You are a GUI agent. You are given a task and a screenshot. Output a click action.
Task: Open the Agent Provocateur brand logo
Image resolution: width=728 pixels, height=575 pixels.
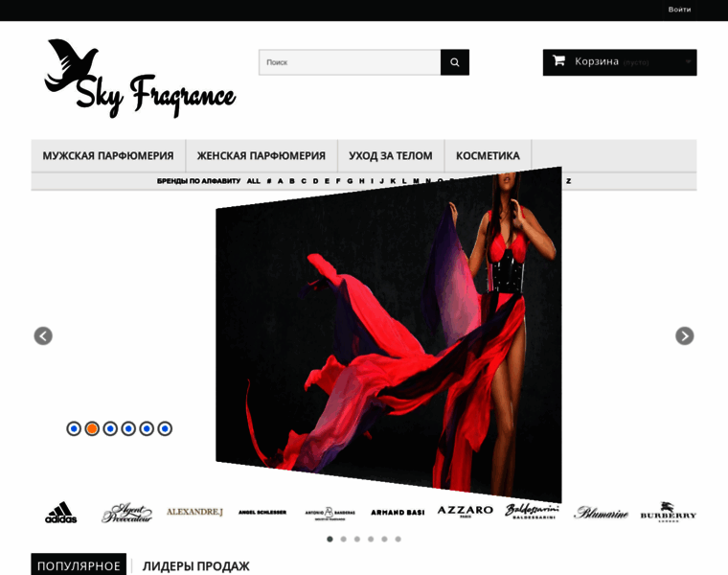(126, 513)
